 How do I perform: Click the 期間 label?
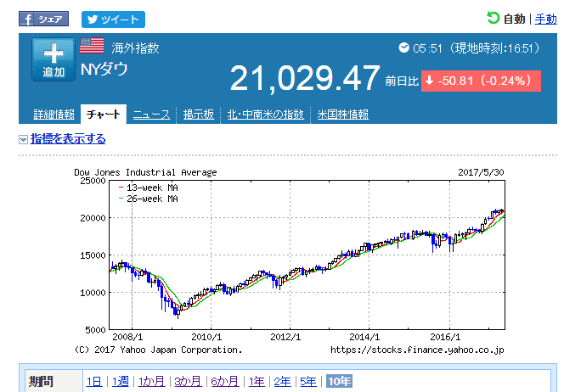[42, 381]
